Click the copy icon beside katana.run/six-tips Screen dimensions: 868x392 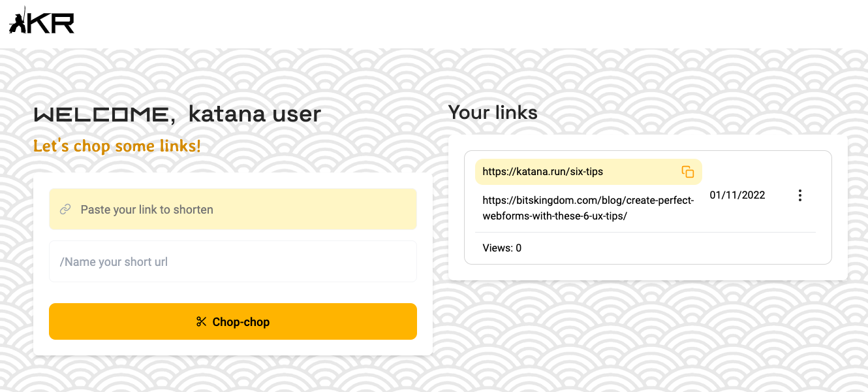coord(689,171)
